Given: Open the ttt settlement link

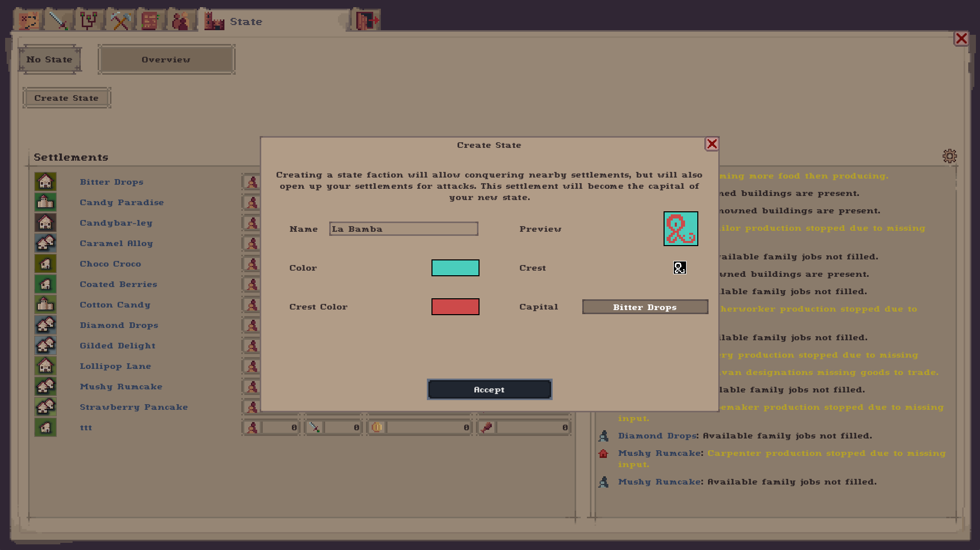Looking at the screenshot, I should click(86, 428).
